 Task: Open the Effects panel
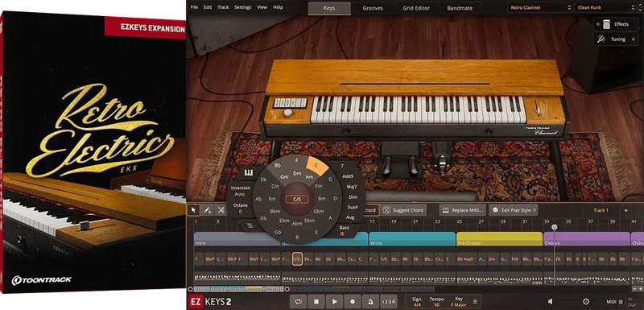coord(616,24)
